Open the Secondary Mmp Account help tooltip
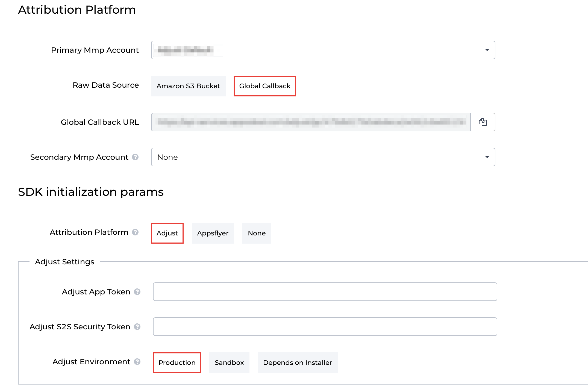 [136, 157]
